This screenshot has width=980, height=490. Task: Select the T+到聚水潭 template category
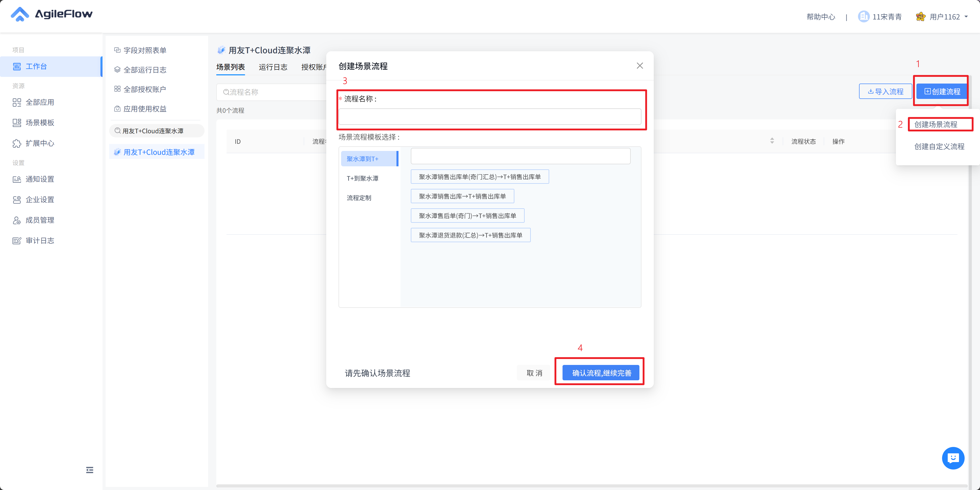[x=363, y=178]
